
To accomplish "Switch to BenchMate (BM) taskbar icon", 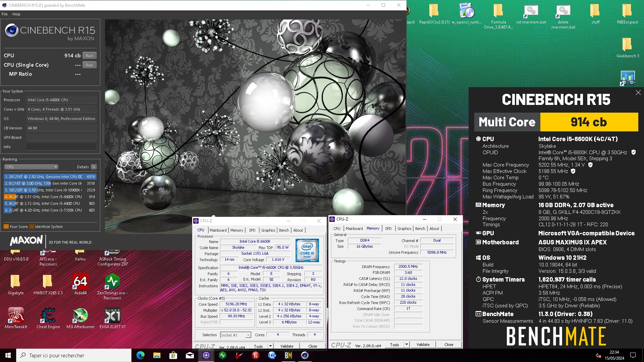I will click(288, 355).
